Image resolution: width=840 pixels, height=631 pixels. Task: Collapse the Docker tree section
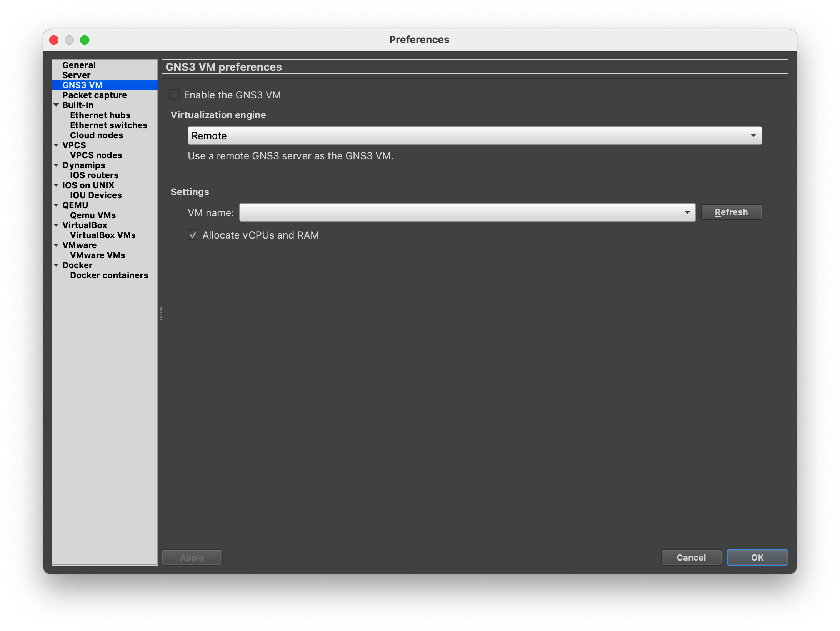[x=57, y=265]
